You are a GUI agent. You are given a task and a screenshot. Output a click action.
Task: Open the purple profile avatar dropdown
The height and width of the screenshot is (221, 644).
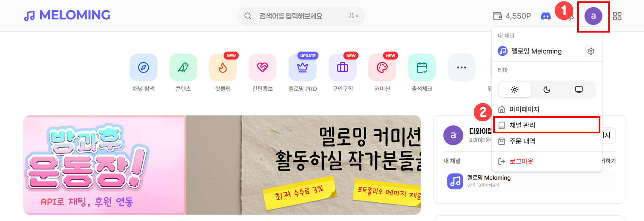(x=593, y=16)
